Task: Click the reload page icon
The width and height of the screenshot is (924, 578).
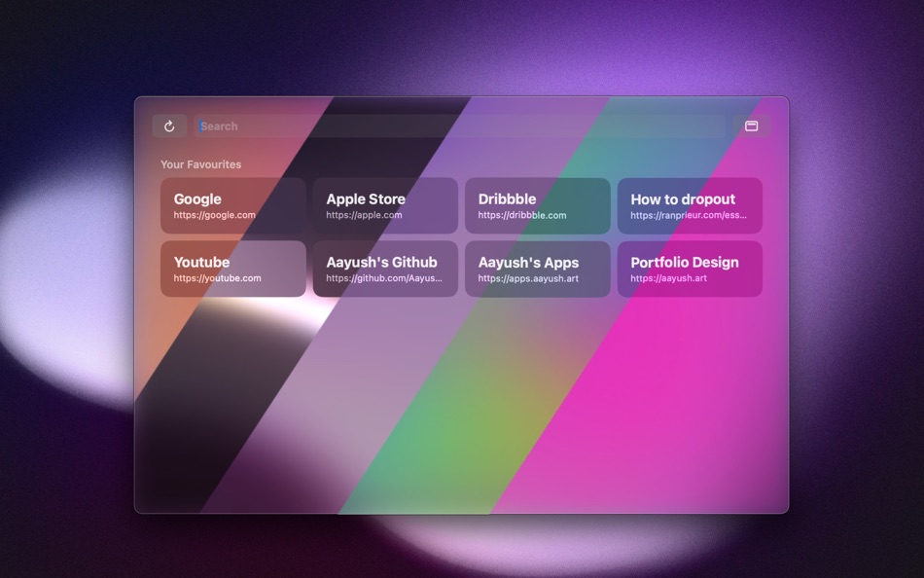Action: pos(169,126)
